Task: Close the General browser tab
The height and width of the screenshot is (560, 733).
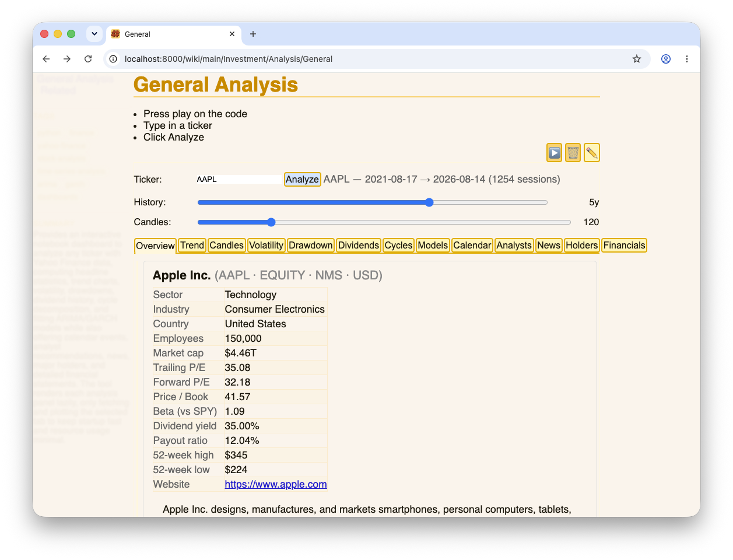Action: pyautogui.click(x=232, y=34)
